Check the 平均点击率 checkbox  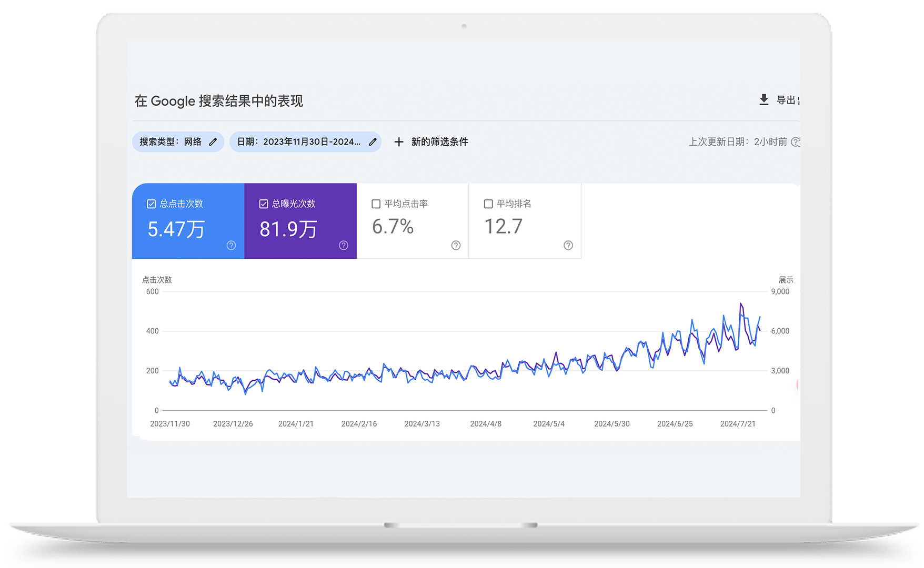(376, 204)
